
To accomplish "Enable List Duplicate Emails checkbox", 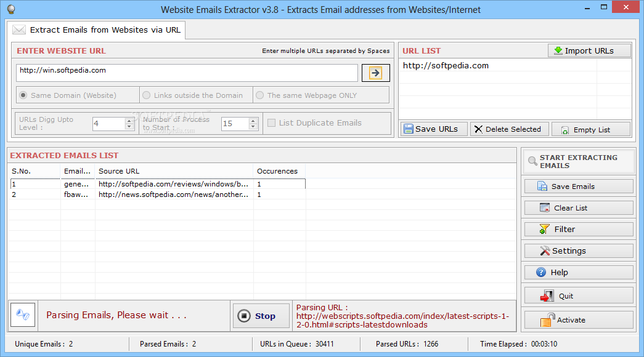I will tap(272, 122).
